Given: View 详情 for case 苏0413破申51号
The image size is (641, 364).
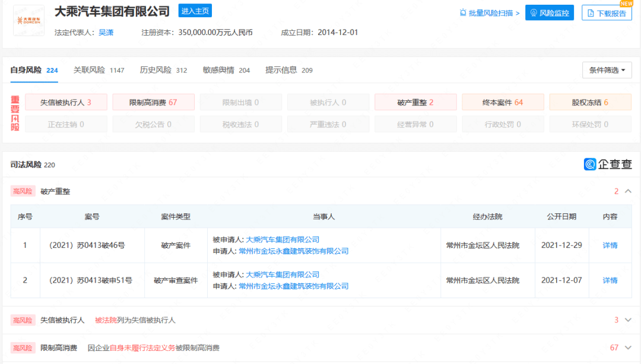Looking at the screenshot, I should click(x=610, y=280).
